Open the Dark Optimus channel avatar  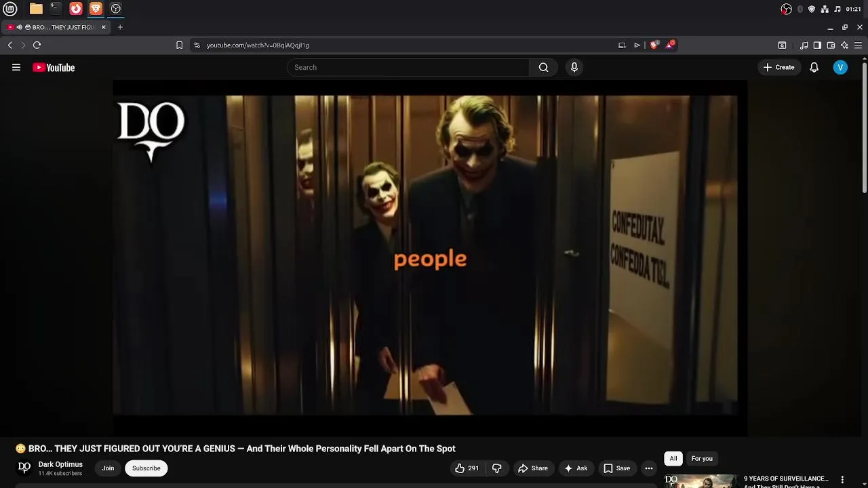click(24, 468)
